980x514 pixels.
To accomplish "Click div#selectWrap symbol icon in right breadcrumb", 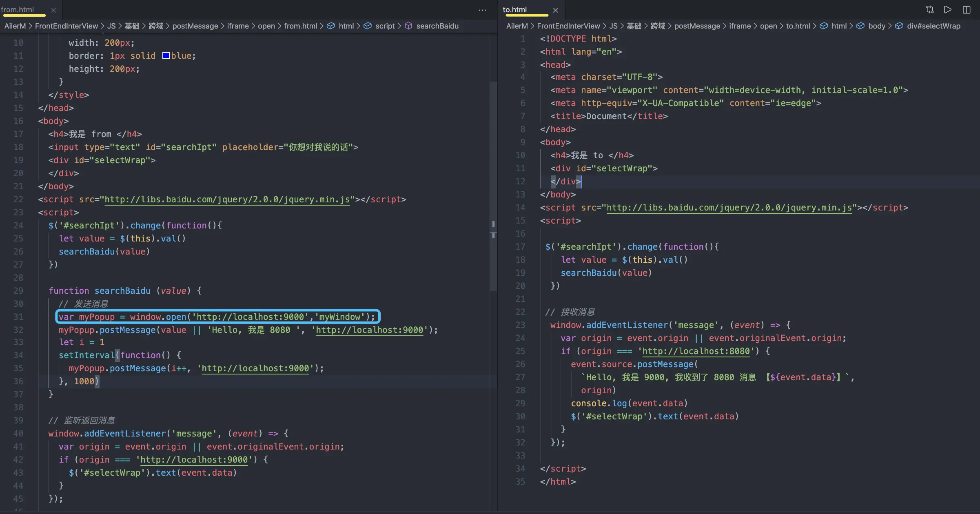I will 899,26.
